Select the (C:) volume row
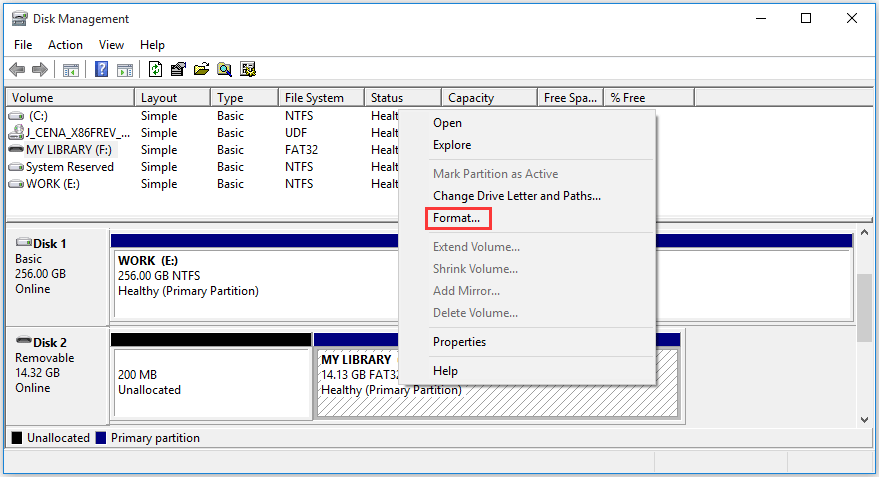 [203, 116]
